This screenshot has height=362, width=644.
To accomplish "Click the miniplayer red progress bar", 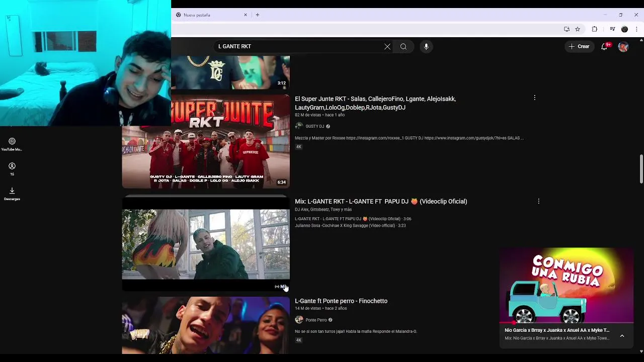I will click(567, 322).
